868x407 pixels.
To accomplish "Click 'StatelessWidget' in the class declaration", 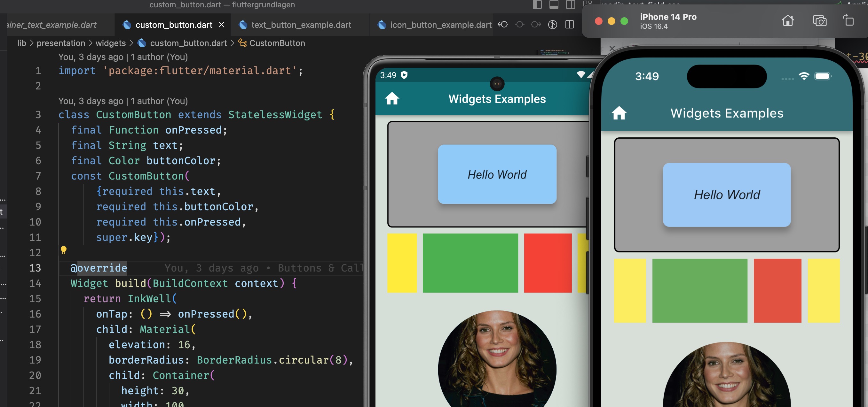I will coord(275,115).
